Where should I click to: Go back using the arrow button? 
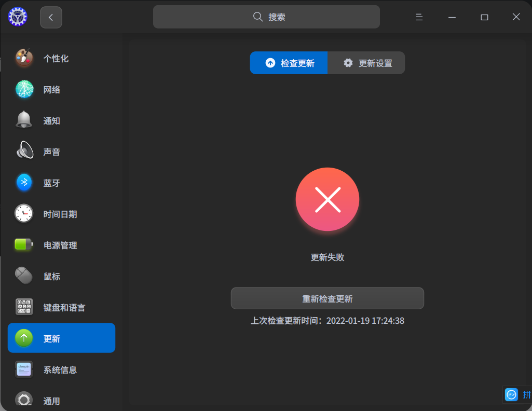click(x=51, y=17)
